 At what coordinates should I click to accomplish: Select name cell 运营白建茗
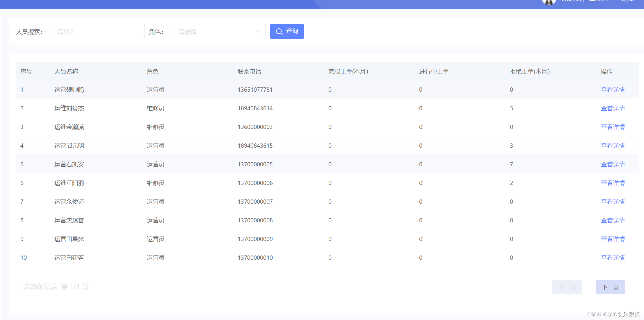click(x=69, y=258)
